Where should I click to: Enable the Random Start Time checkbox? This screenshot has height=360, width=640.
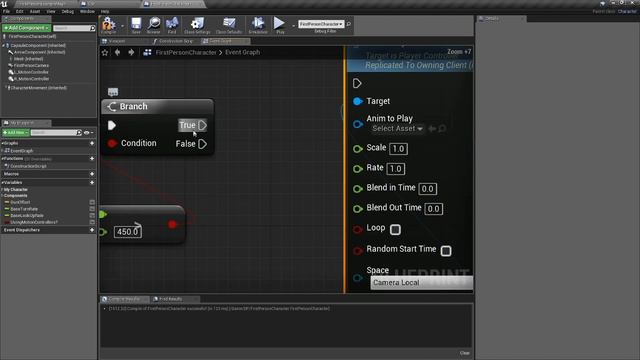(446, 251)
